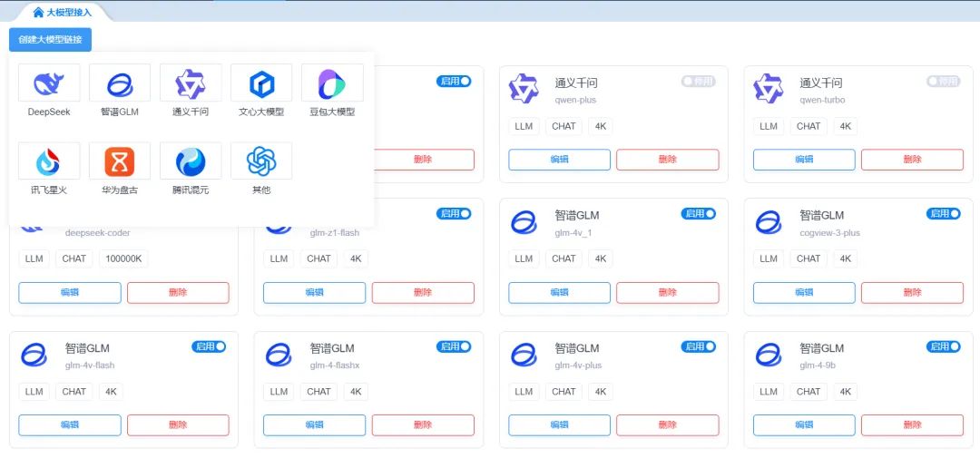Delete the deepseek-coder model
The height and width of the screenshot is (458, 980).
point(178,292)
